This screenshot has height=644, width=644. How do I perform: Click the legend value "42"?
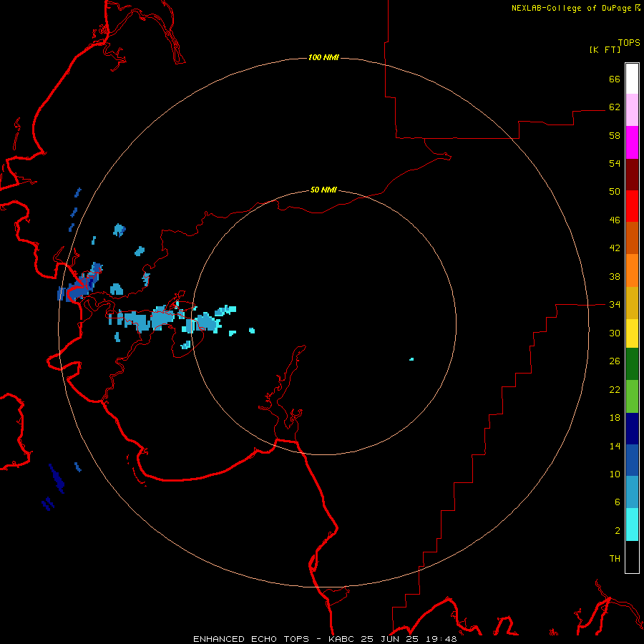click(x=615, y=248)
